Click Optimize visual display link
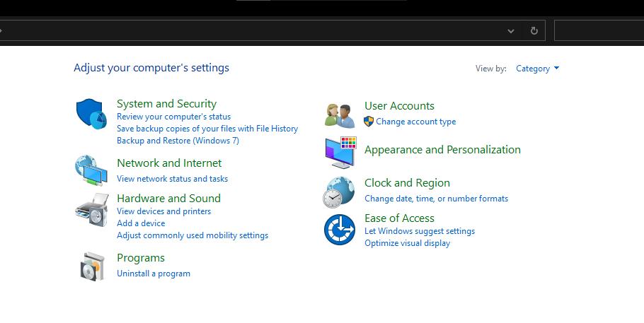 point(407,243)
